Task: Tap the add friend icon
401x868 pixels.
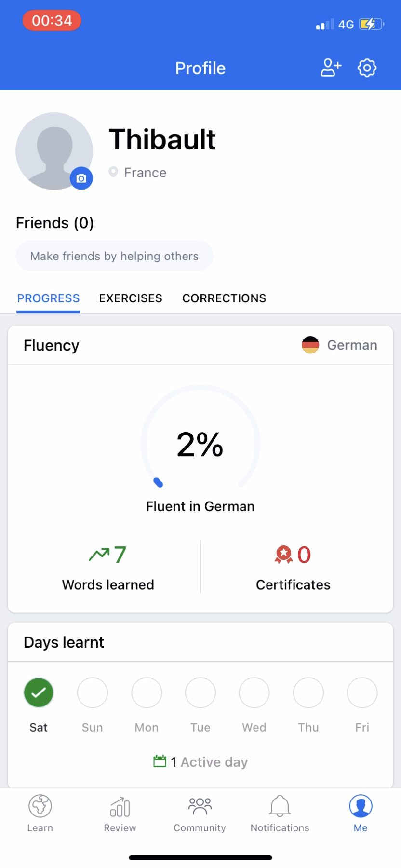Action: pyautogui.click(x=331, y=68)
